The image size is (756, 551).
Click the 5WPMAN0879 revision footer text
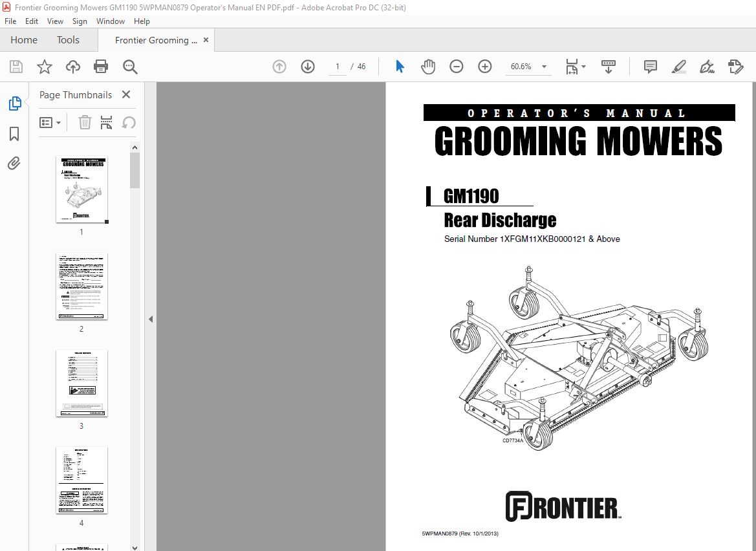(x=460, y=534)
